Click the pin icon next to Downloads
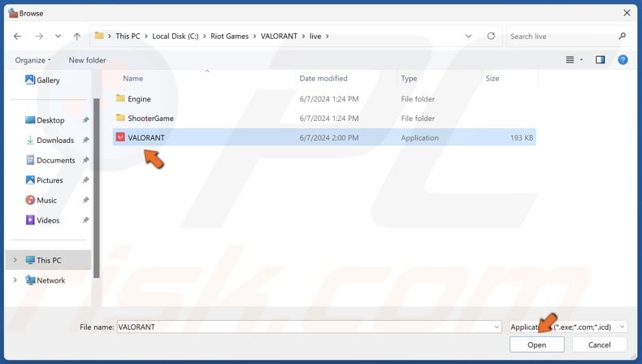Viewport: 642px width, 364px height. pyautogui.click(x=85, y=140)
